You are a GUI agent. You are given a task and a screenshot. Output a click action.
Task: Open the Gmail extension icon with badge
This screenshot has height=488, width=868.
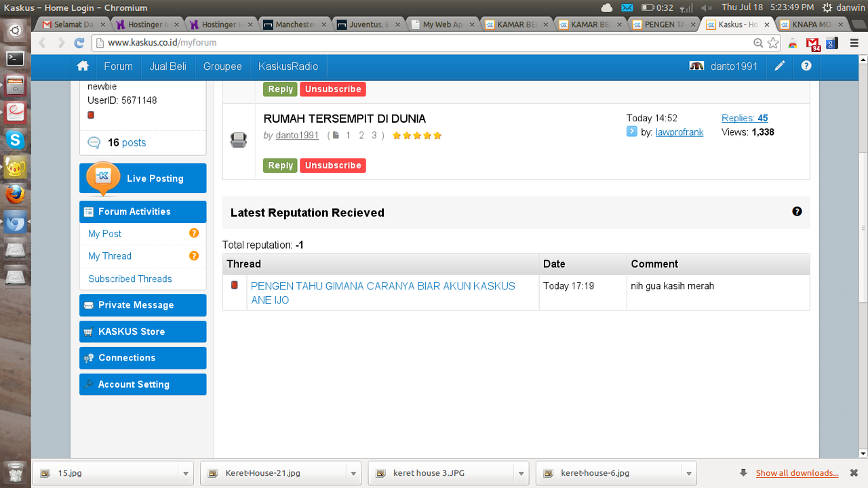click(813, 43)
